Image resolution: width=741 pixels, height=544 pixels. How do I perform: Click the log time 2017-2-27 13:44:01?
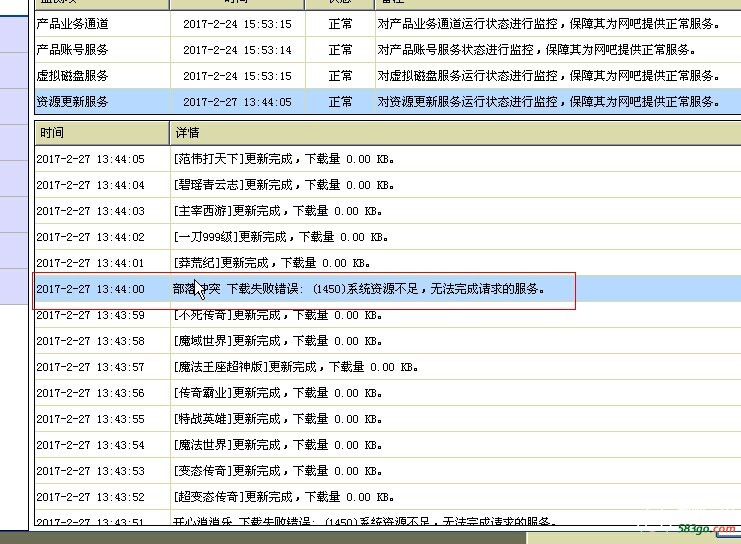[x=90, y=263]
